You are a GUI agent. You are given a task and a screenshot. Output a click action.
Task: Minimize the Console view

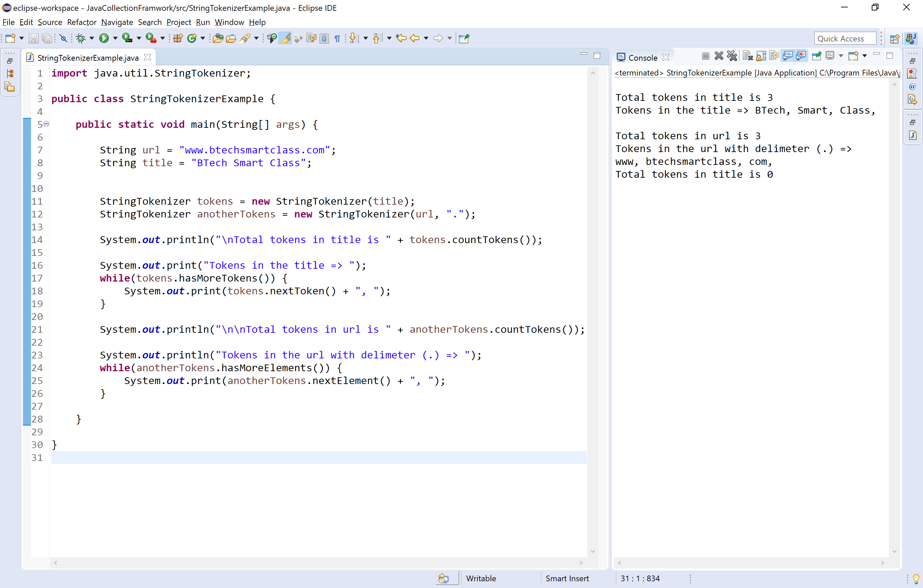click(x=877, y=54)
